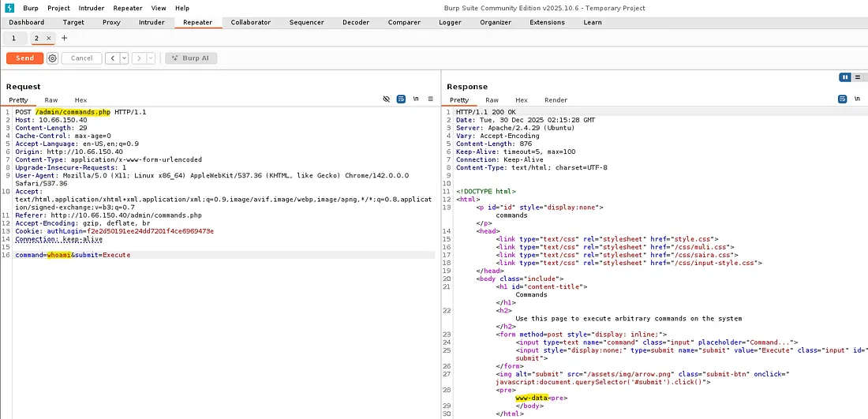The height and width of the screenshot is (419, 868).
Task: Toggle non-printable \n characters in Response pane
Action: coord(857,99)
